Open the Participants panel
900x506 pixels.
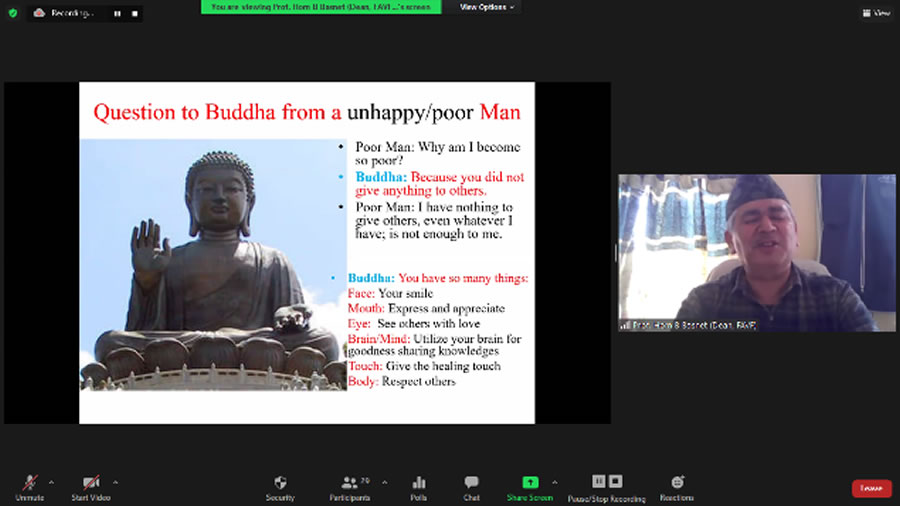350,488
